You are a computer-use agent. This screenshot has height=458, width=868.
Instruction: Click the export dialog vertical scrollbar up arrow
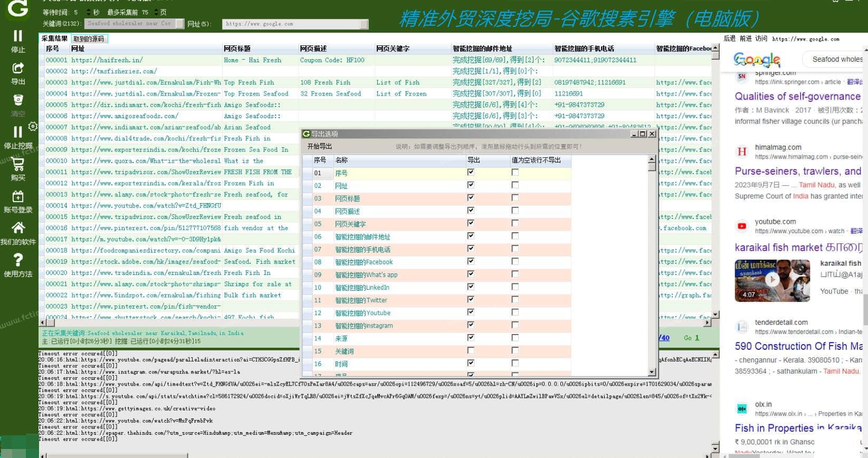coord(652,159)
